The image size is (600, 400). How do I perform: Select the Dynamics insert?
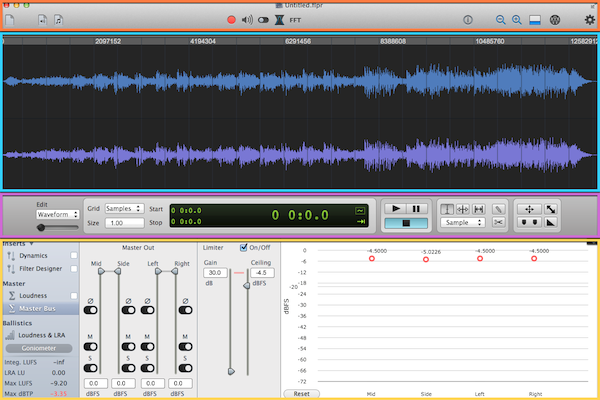pyautogui.click(x=33, y=256)
